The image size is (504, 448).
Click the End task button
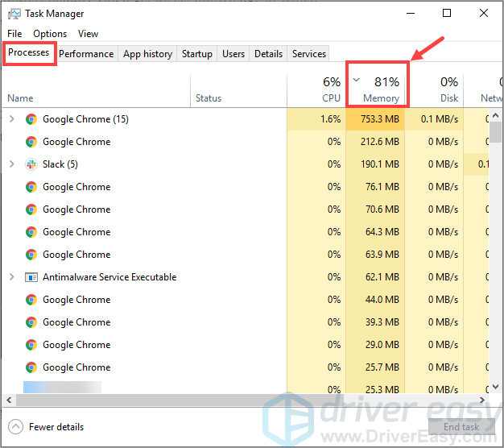pos(461,427)
